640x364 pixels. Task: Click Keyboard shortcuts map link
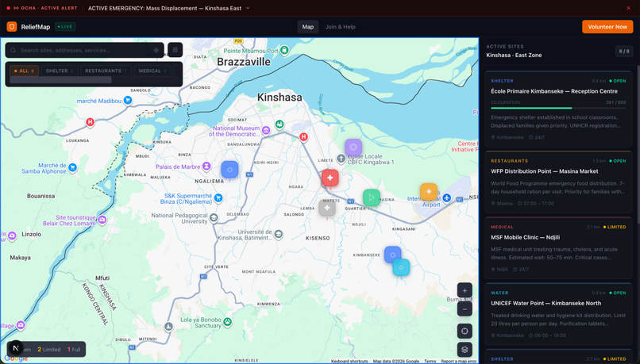[x=349, y=361]
